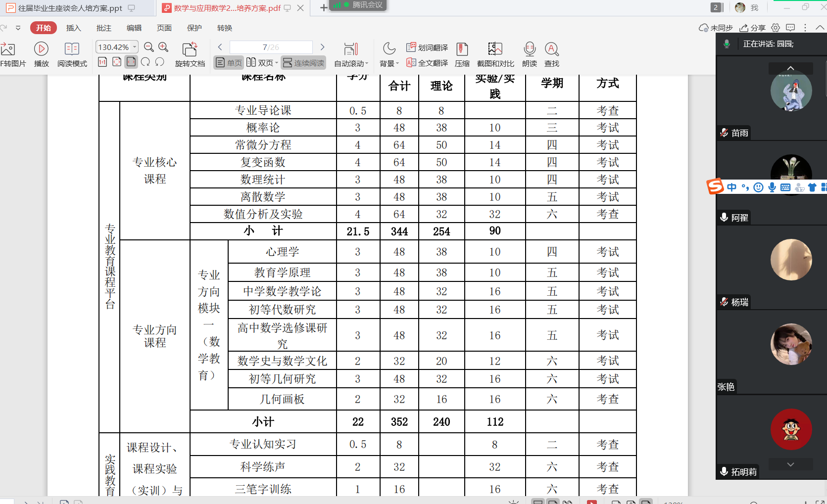Zoom out of the document

pos(148,47)
